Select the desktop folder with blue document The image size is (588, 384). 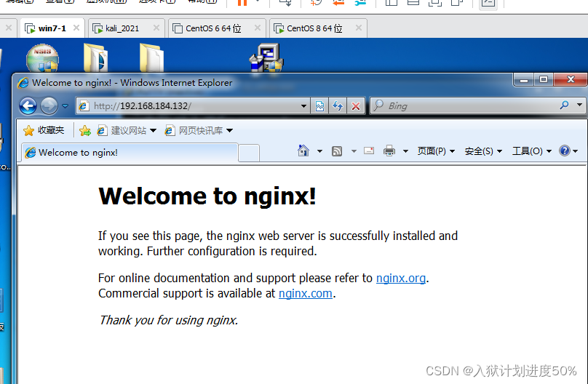click(x=95, y=57)
